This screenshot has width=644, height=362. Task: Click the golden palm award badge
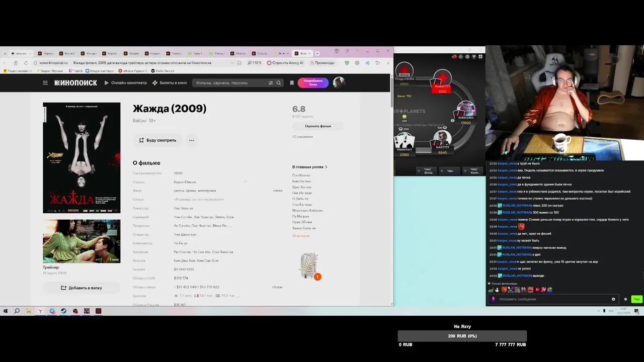point(309,265)
